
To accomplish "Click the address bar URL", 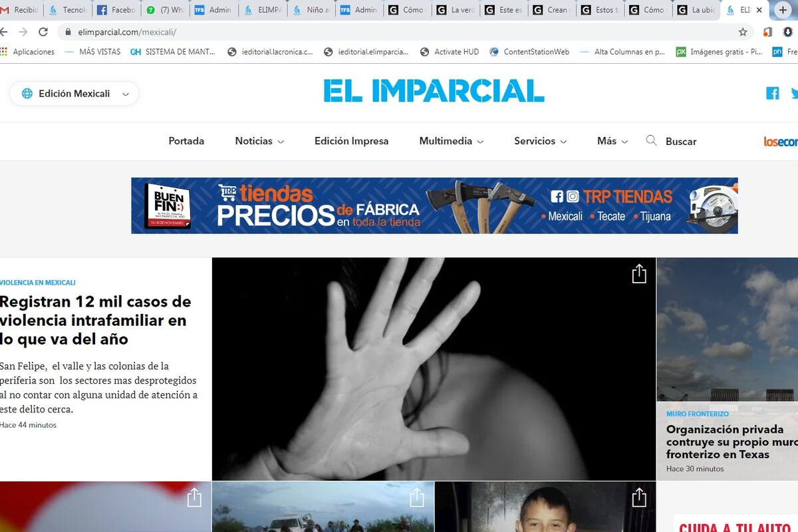I will pyautogui.click(x=126, y=32).
